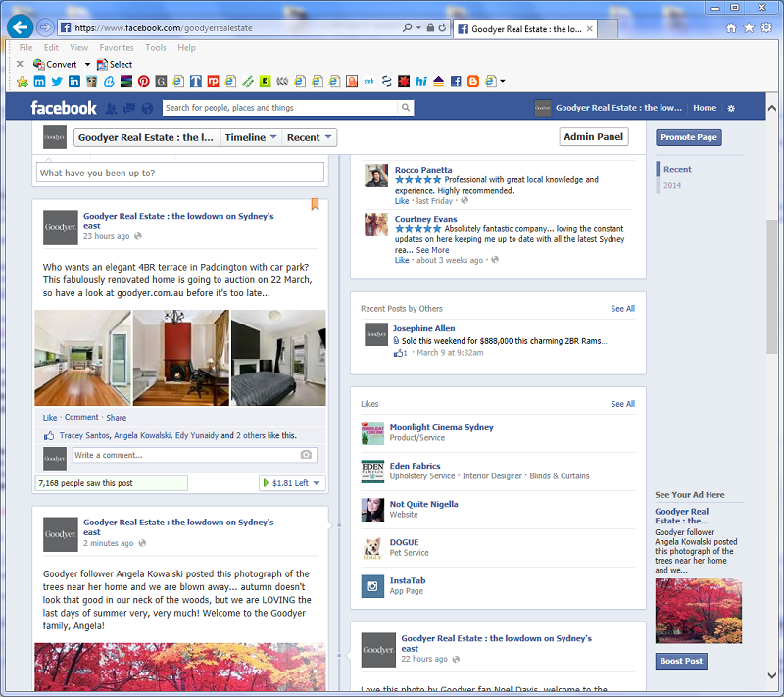Open the Facebook account settings gear
This screenshot has width=784, height=697.
pyautogui.click(x=731, y=108)
